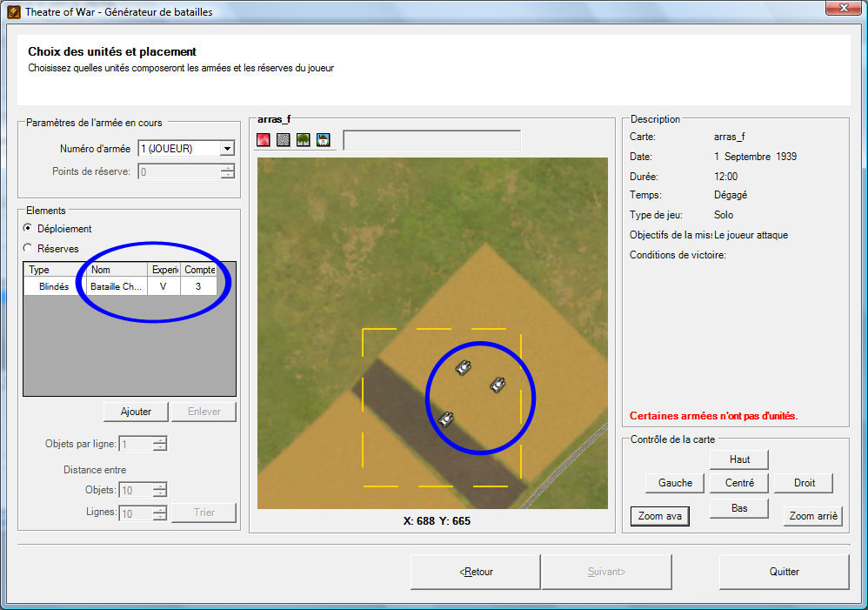Select the Blindés row in units list
The width and height of the screenshot is (868, 610).
coord(54,285)
